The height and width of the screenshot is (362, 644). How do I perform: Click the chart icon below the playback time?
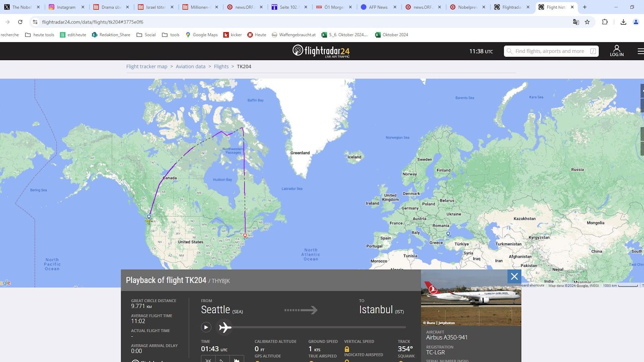pyautogui.click(x=237, y=360)
